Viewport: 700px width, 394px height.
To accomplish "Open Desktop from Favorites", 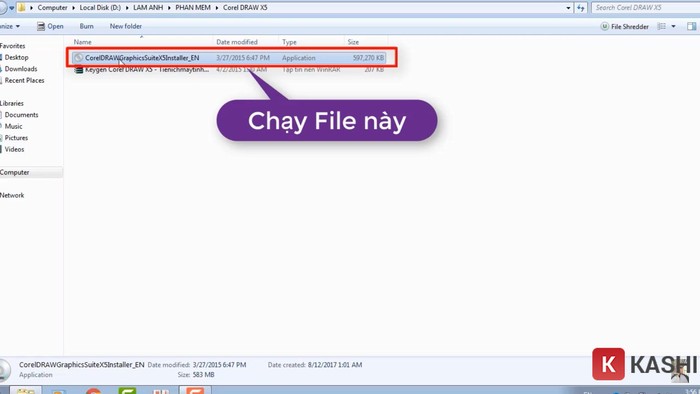I will coord(17,58).
